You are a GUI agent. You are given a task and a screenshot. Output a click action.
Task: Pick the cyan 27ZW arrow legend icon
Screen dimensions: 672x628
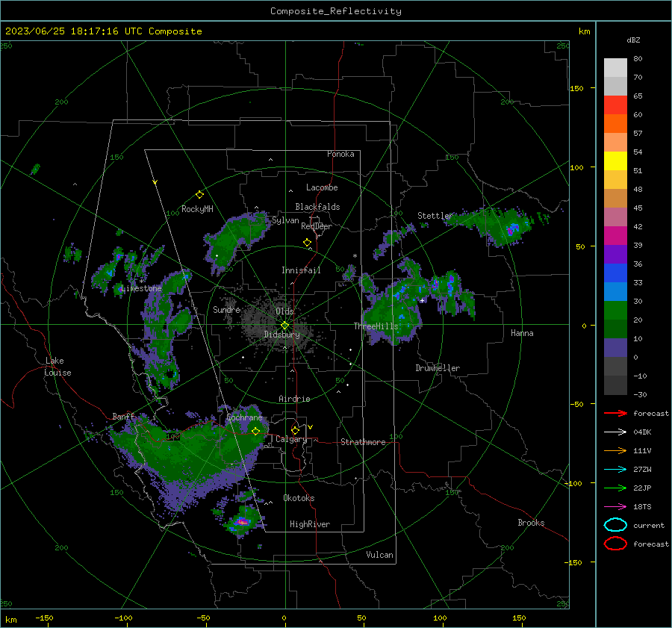click(x=615, y=470)
